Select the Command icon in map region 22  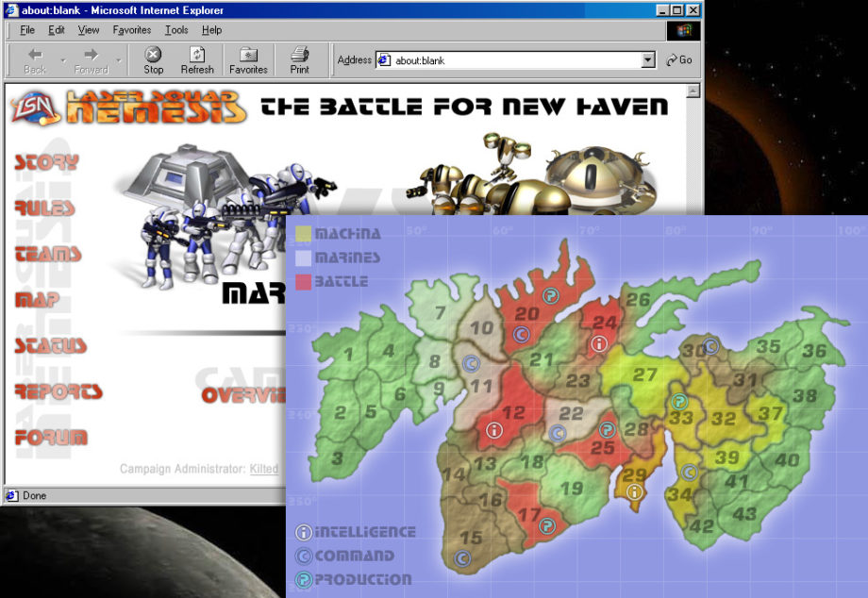click(558, 433)
